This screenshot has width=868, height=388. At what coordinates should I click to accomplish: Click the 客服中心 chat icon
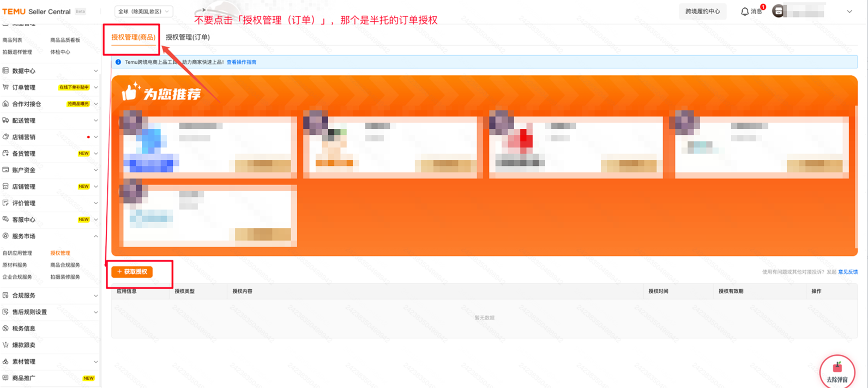5,219
